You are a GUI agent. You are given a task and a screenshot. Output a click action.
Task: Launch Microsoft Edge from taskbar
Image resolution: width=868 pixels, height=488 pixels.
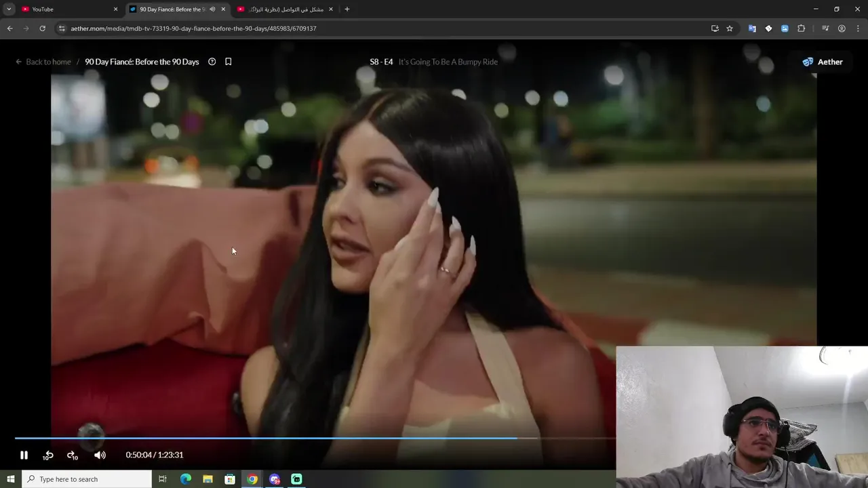point(186,479)
